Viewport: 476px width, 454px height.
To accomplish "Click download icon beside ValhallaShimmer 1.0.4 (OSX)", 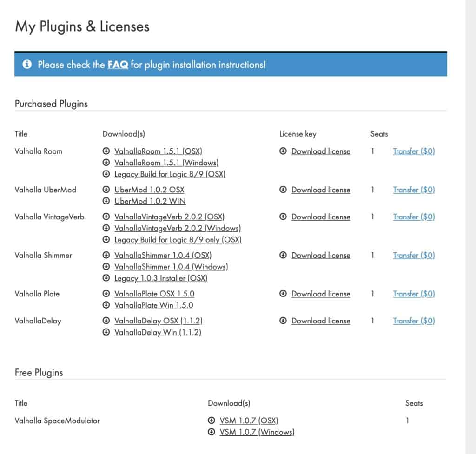I will tap(106, 255).
